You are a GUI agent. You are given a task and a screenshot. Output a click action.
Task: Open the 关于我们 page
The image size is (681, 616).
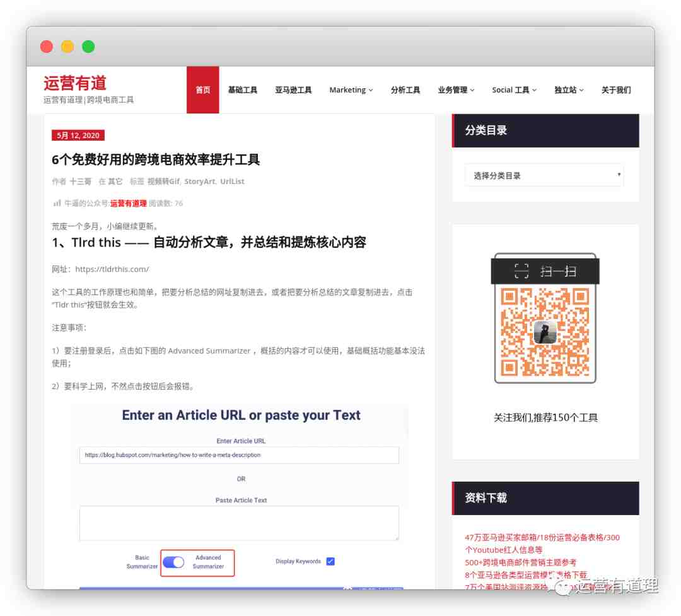click(x=616, y=90)
